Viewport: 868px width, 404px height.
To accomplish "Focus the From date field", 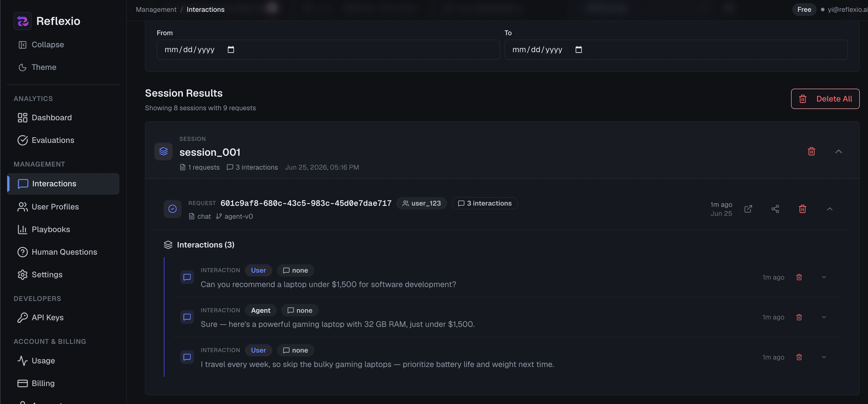I will click(x=328, y=50).
